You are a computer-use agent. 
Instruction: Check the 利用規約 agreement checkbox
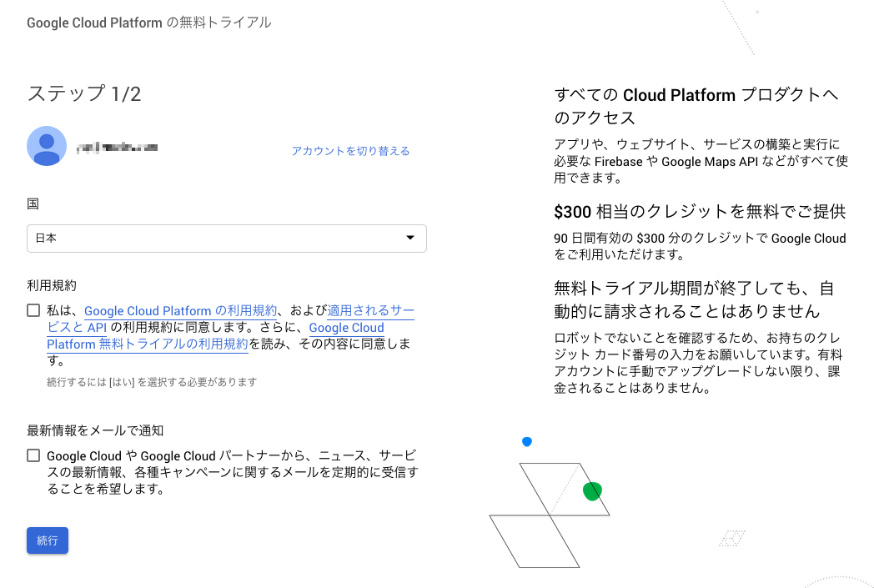click(33, 310)
